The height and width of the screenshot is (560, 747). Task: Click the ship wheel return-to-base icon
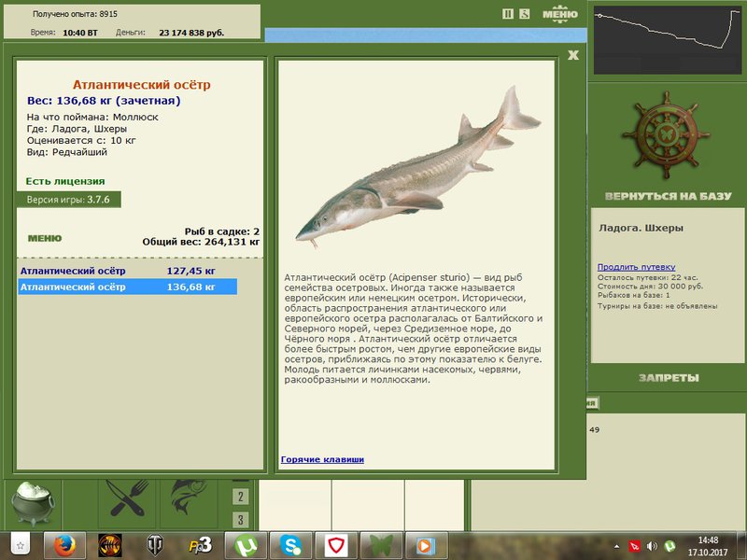(x=666, y=135)
